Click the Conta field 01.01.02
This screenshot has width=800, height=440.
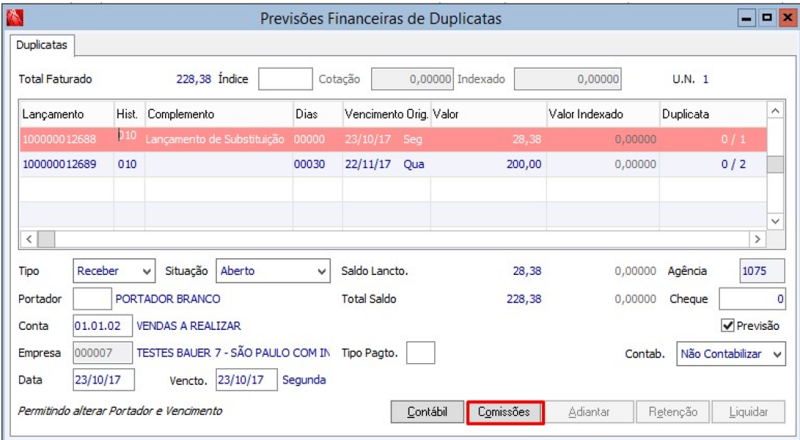[x=103, y=326]
